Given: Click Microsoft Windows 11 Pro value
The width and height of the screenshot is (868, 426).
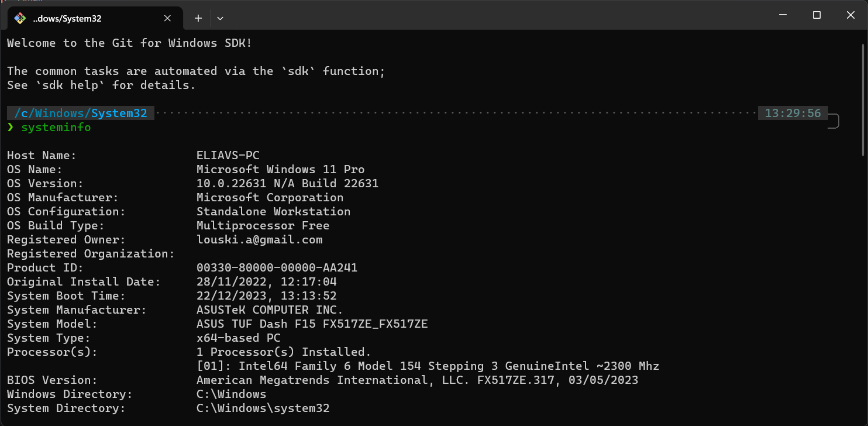Looking at the screenshot, I should pyautogui.click(x=281, y=169).
